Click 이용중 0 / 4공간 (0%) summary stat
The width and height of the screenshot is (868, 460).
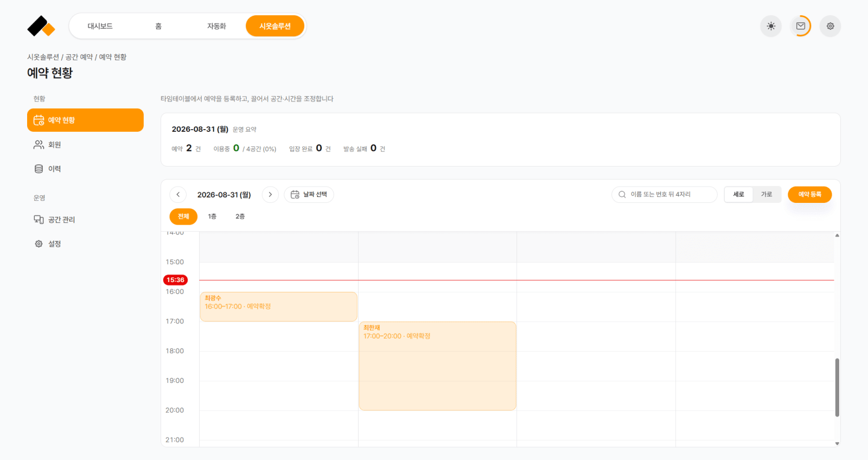(245, 148)
